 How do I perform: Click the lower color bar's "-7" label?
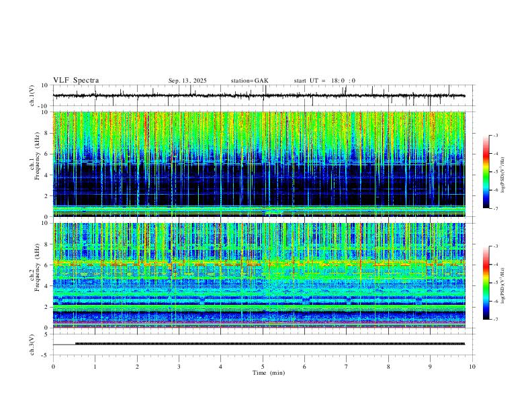[495, 319]
